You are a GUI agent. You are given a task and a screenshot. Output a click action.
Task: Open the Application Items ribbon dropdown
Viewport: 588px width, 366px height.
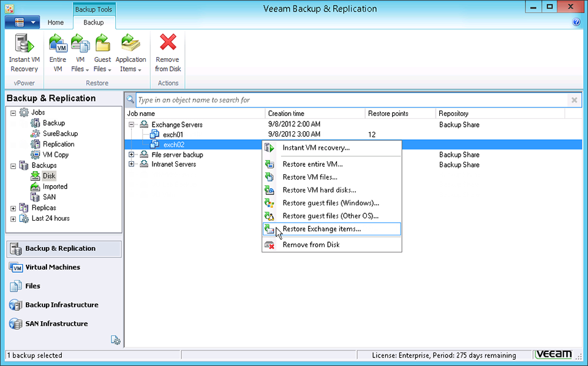pos(130,53)
